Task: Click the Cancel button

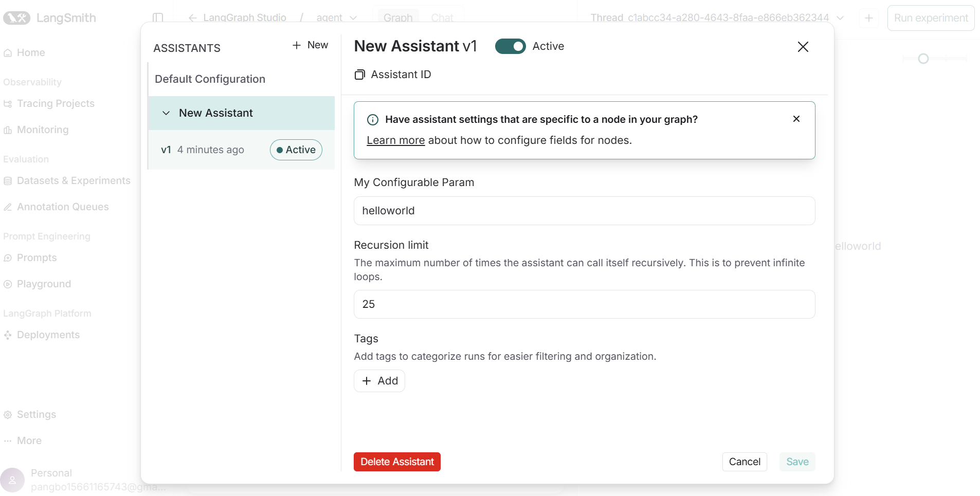Action: click(x=745, y=462)
